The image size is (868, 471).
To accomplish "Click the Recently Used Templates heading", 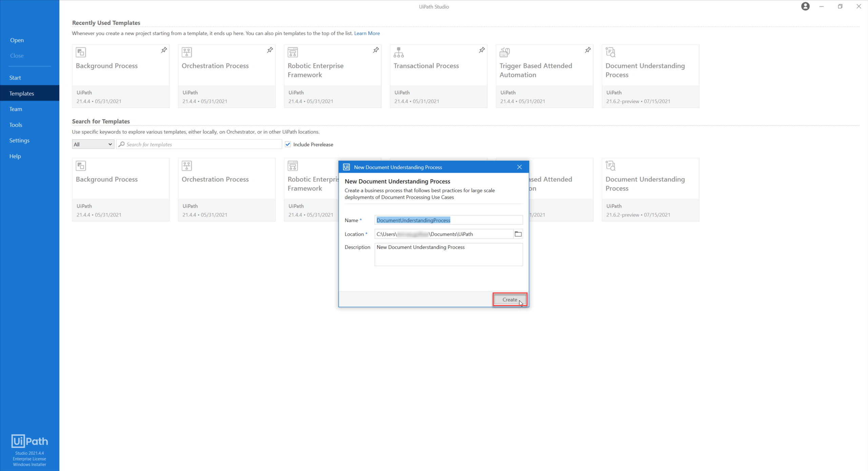I will pos(106,23).
